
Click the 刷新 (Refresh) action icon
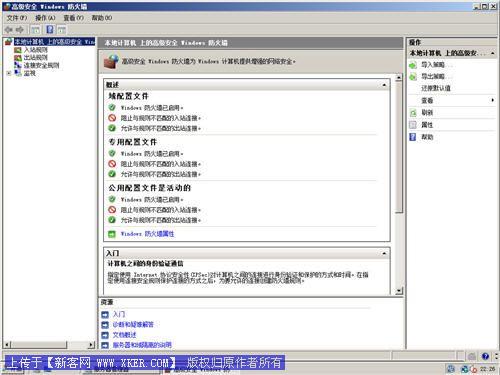(413, 113)
